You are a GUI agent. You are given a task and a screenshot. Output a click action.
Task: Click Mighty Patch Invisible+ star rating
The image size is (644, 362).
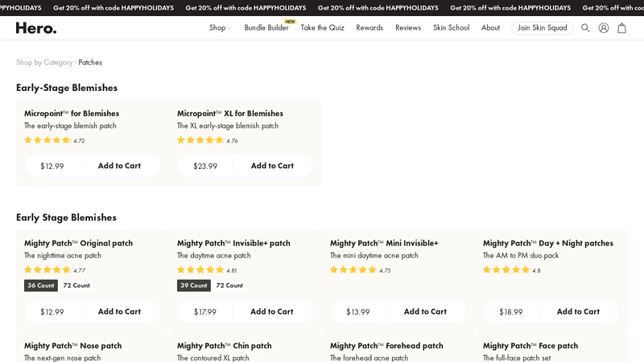[x=200, y=270]
